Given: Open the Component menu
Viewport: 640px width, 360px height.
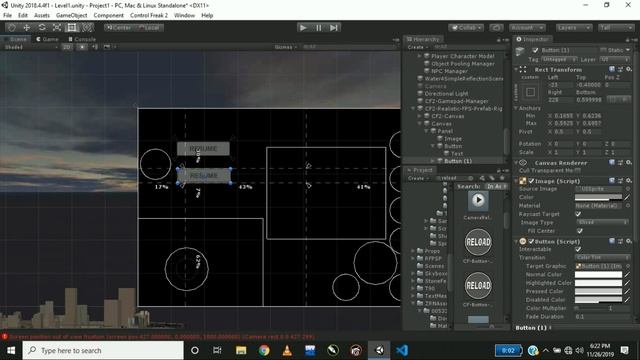Looking at the screenshot, I should point(108,15).
